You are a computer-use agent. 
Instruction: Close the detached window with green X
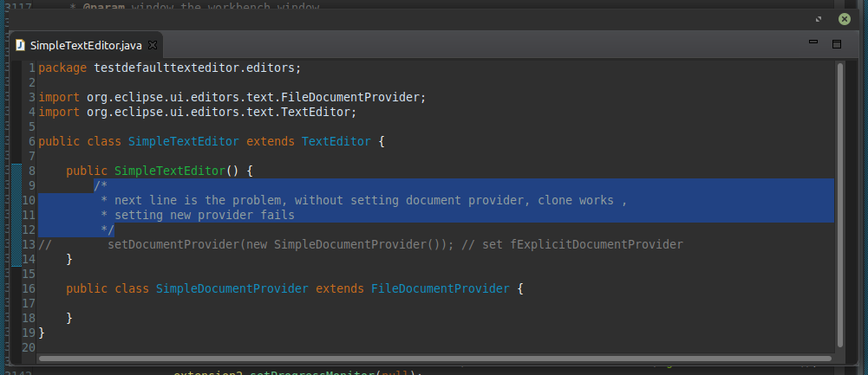[x=845, y=19]
